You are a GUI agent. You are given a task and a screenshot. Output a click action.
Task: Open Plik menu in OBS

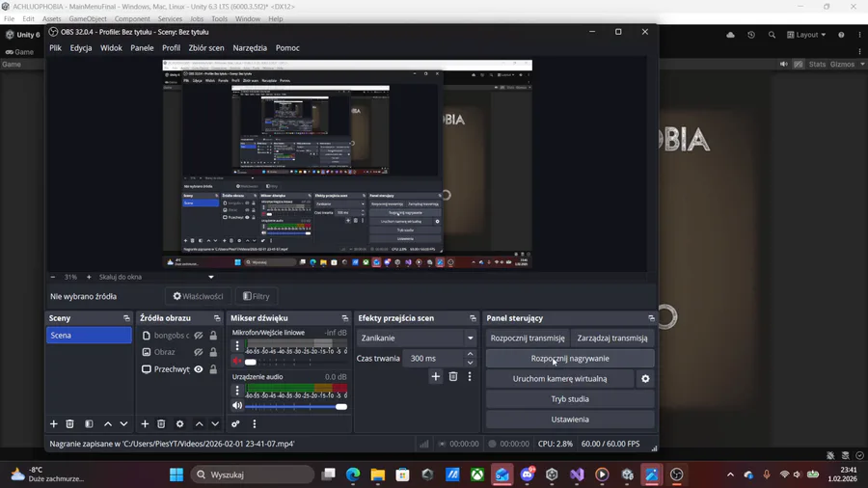[x=55, y=48]
